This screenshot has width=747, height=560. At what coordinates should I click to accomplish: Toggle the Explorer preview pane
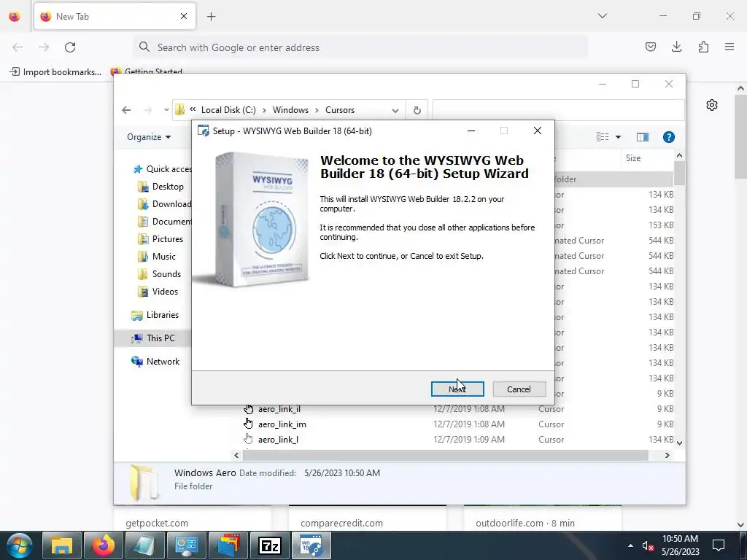pyautogui.click(x=642, y=137)
